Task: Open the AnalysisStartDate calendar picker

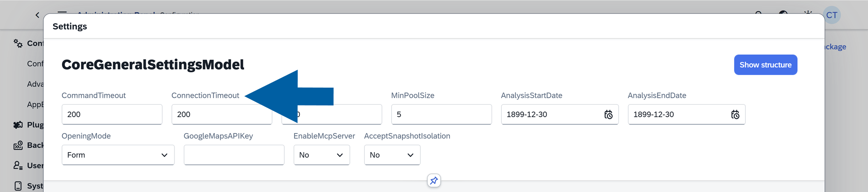Action: [608, 114]
